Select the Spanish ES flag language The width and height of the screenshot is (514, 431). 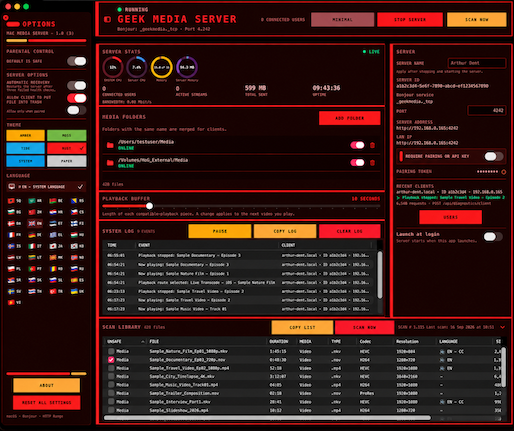(77, 280)
